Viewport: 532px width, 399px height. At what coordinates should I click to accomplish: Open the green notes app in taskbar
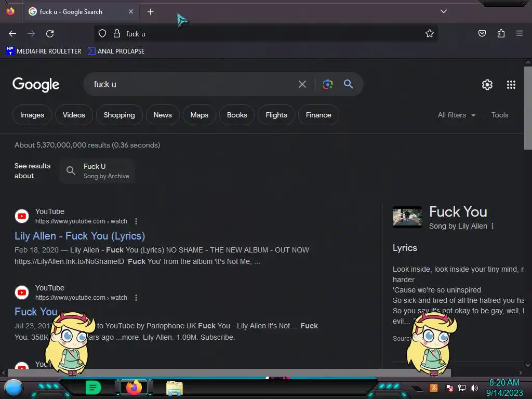tap(93, 388)
